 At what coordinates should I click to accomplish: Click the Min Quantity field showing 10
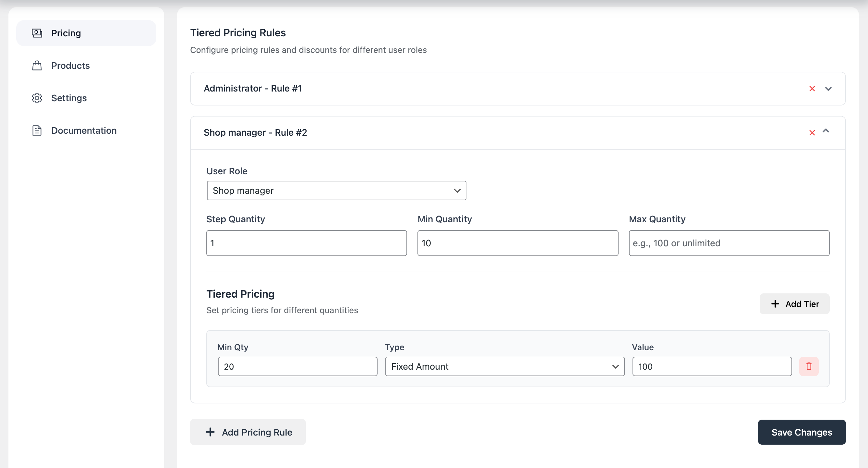point(518,243)
